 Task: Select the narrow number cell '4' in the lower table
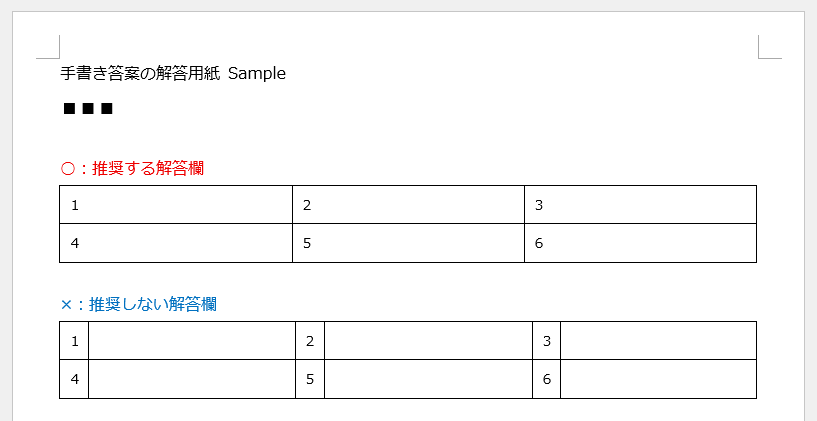click(x=74, y=379)
